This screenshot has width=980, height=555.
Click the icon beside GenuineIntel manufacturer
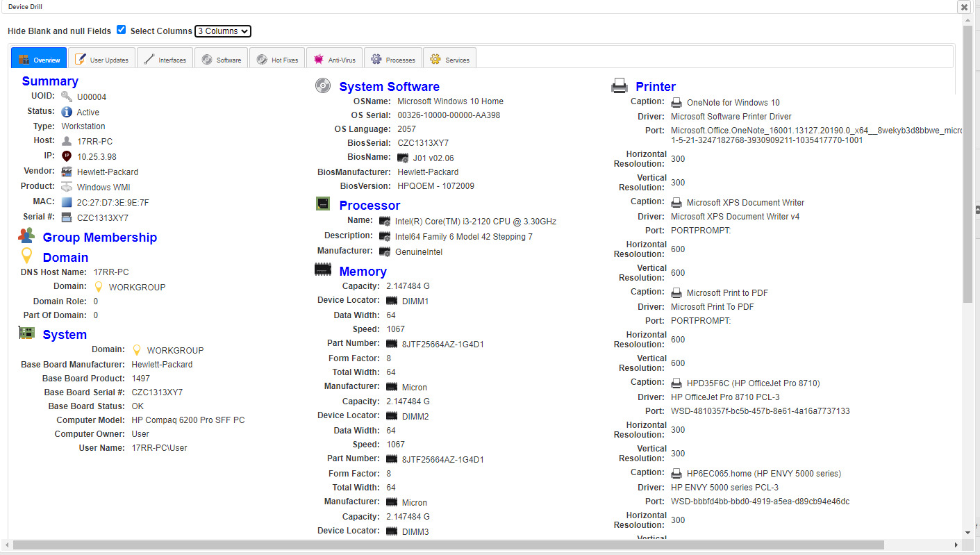(385, 251)
